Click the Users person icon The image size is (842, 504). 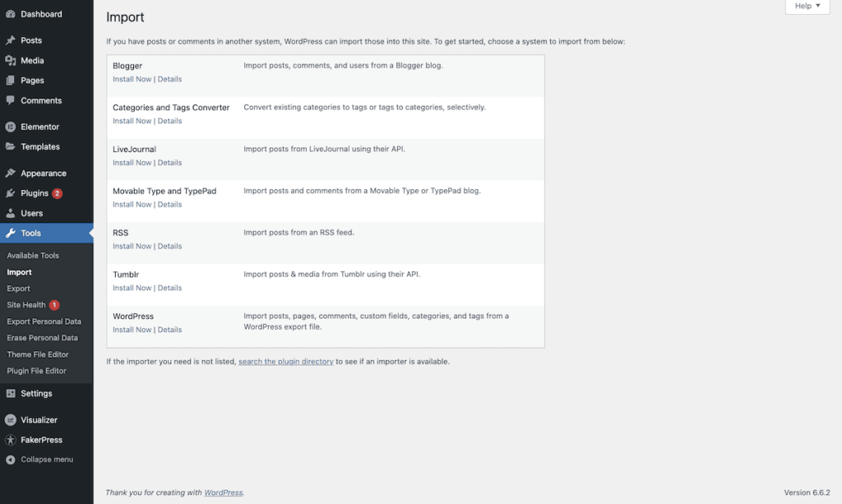pyautogui.click(x=11, y=213)
